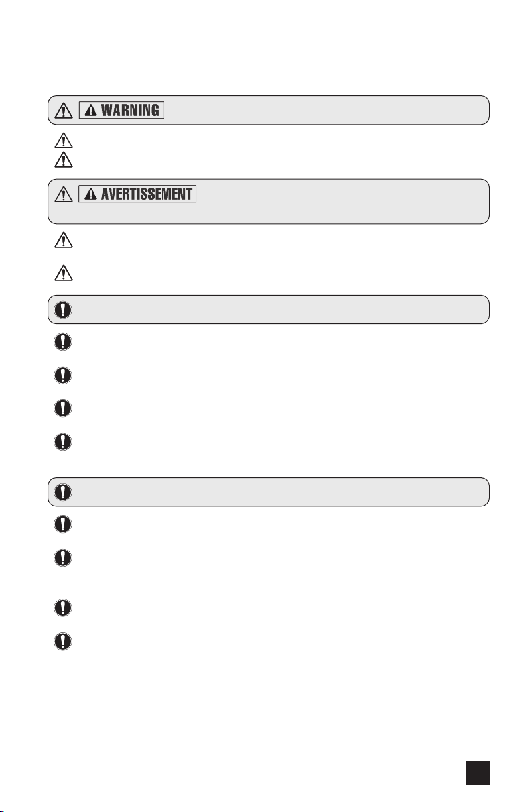The width and height of the screenshot is (526, 812).
Task: Click the WARNING label badge
Action: pos(121,111)
